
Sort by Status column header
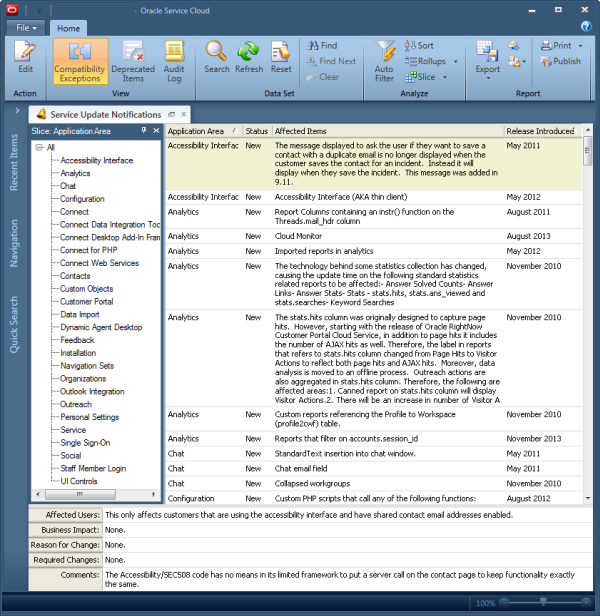[257, 131]
